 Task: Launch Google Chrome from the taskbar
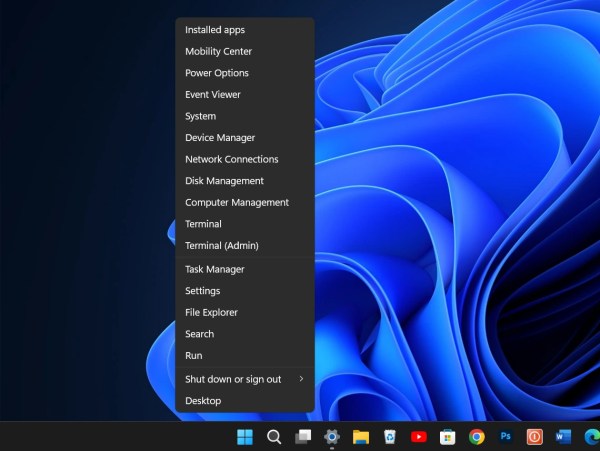[477, 437]
